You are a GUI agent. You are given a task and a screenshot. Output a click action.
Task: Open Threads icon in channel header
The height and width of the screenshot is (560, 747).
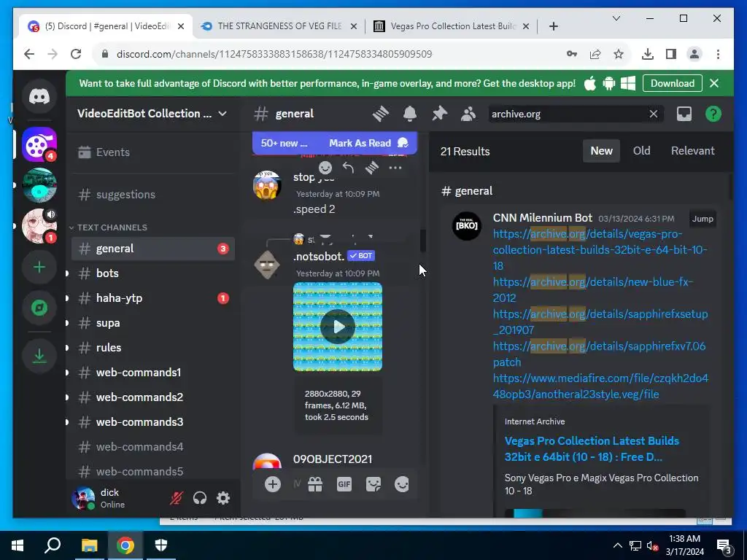coord(381,114)
